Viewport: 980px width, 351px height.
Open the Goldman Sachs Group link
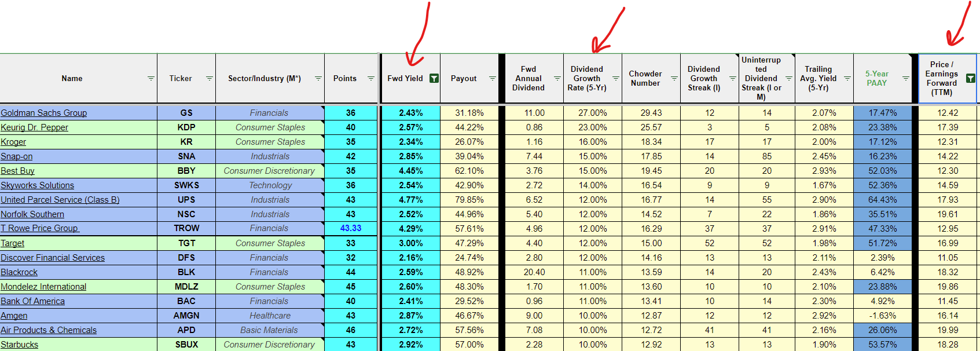[43, 113]
